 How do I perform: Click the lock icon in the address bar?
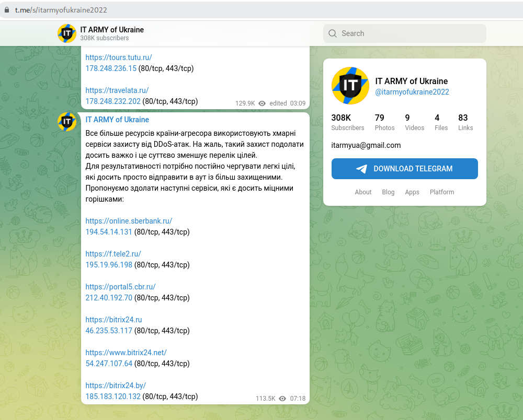pos(7,10)
